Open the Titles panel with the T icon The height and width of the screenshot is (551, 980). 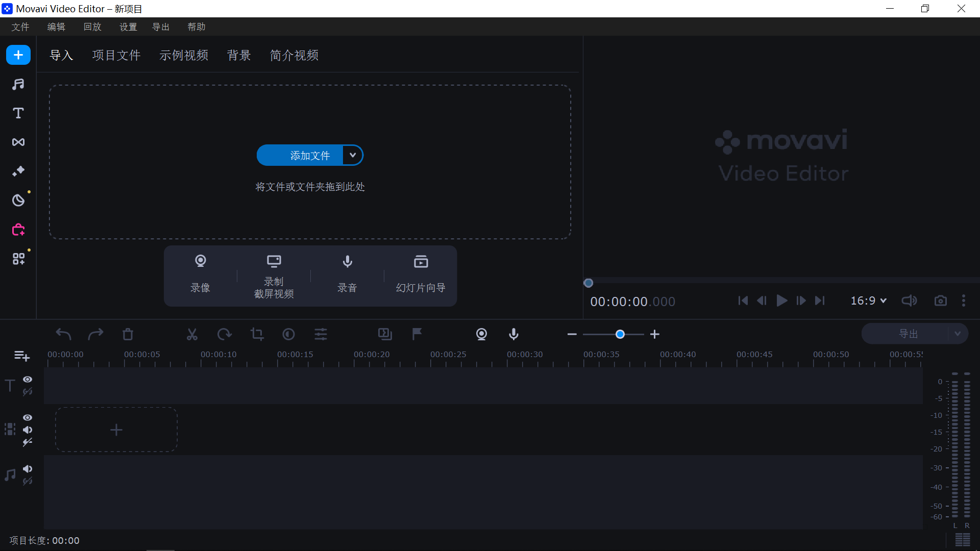[18, 113]
